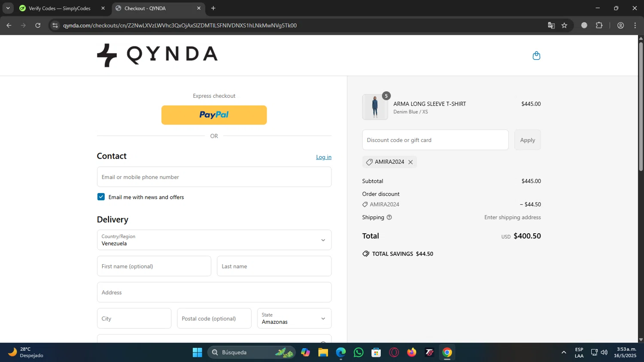Click the Address input field
This screenshot has height=362, width=644.
214,292
